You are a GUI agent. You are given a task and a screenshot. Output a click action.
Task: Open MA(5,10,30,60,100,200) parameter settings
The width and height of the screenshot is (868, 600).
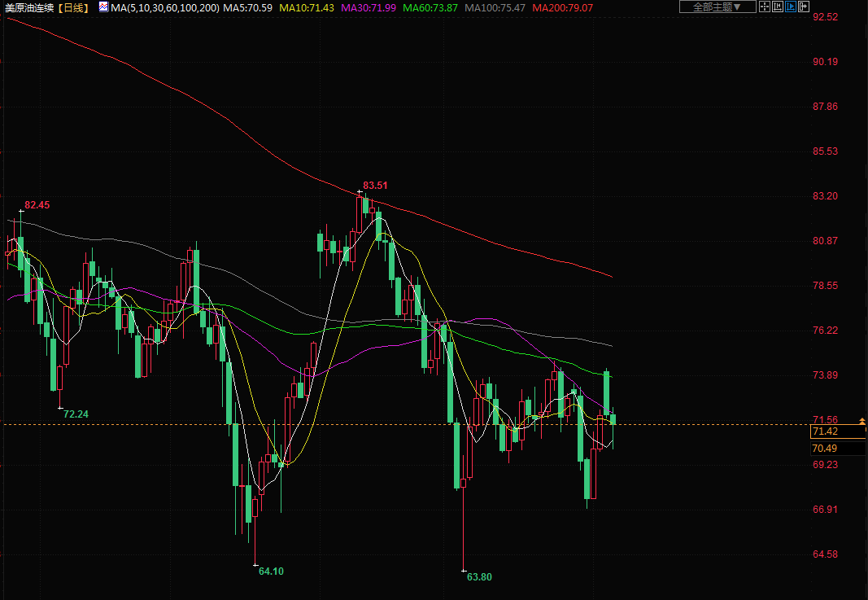coord(165,7)
